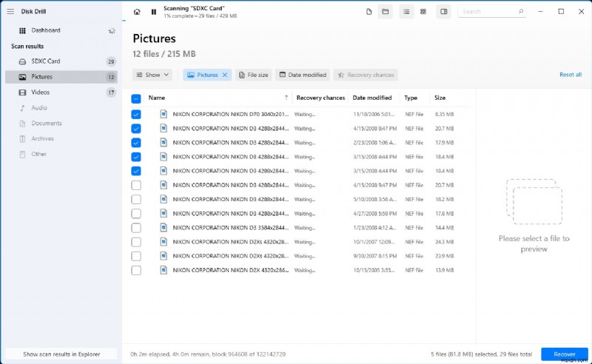Sort by Recovery chances column header

pos(320,98)
